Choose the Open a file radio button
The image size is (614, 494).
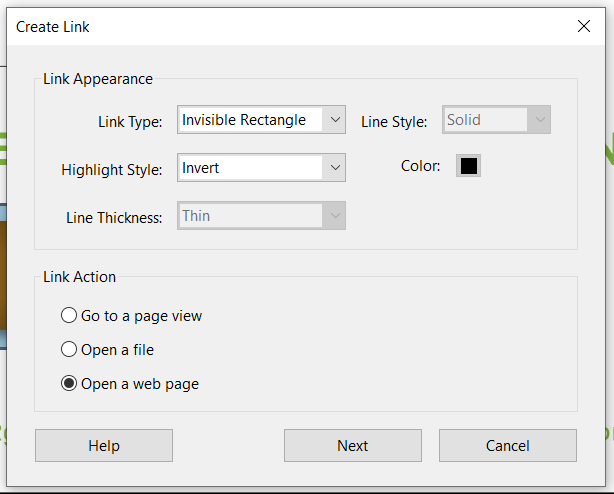69,350
